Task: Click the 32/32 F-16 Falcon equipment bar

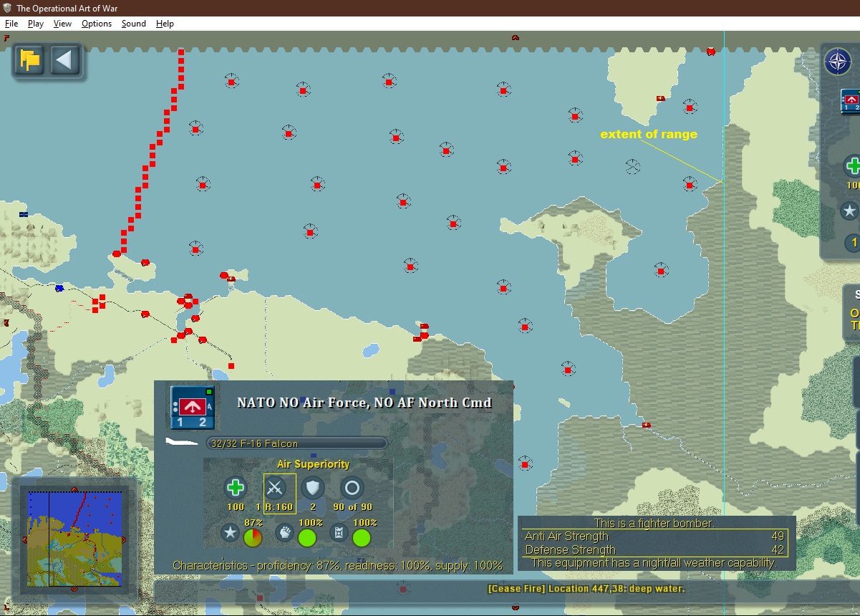Action: tap(297, 443)
